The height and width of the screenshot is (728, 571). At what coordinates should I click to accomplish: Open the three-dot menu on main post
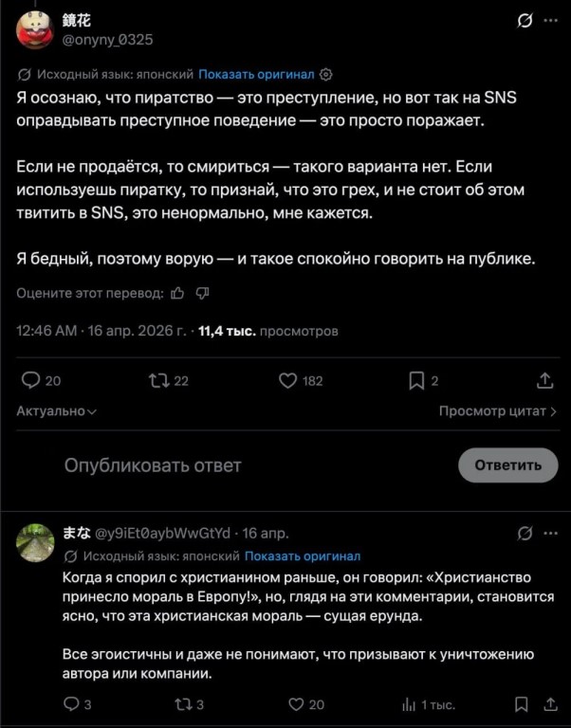[x=550, y=22]
